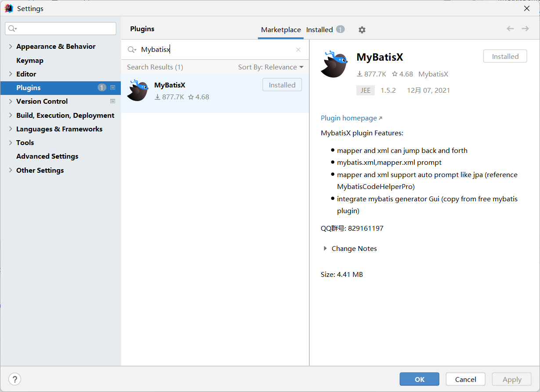This screenshot has width=540, height=392.
Task: Click the download count icon in details
Action: (359, 74)
